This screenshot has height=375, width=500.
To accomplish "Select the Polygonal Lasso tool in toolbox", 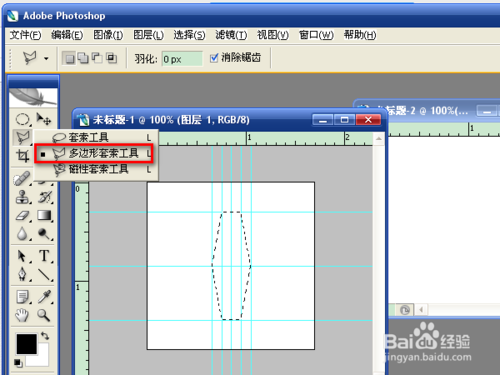I will coord(22,137).
